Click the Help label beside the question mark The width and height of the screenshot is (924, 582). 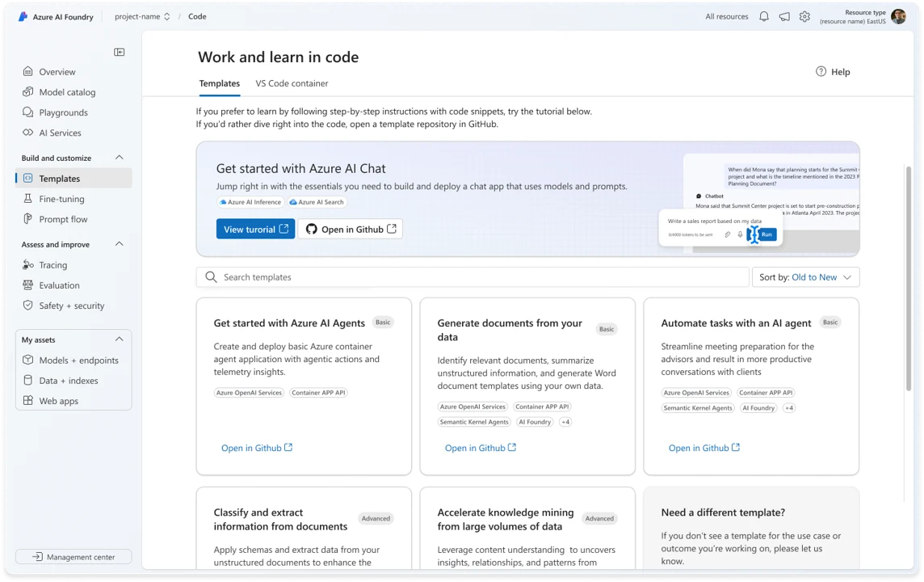(840, 72)
